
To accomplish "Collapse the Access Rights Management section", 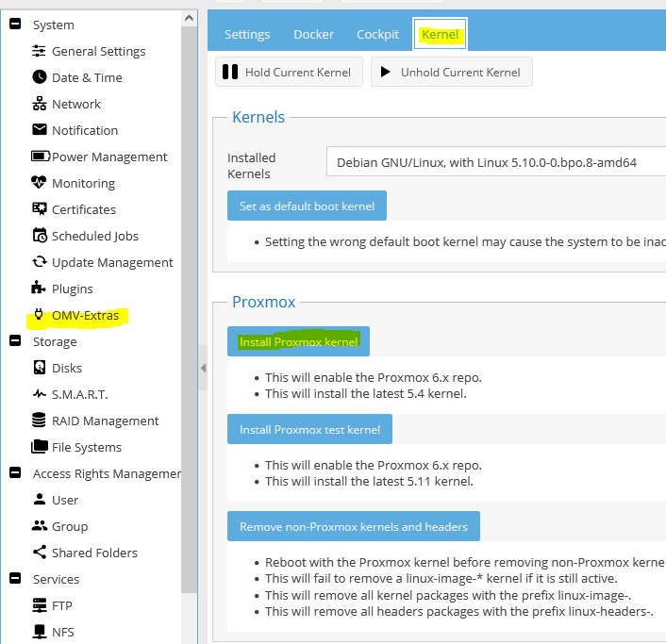I will (x=15, y=473).
